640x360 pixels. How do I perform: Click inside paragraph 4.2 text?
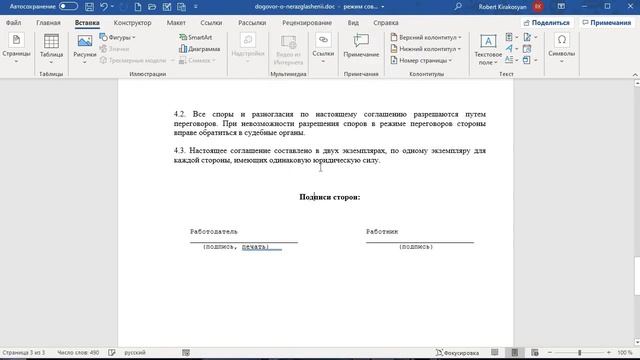[x=330, y=123]
